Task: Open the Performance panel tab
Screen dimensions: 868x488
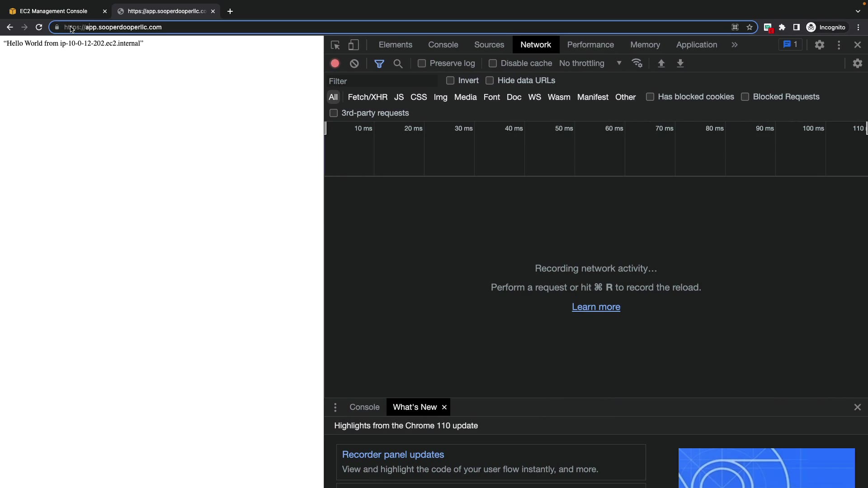Action: click(x=590, y=45)
